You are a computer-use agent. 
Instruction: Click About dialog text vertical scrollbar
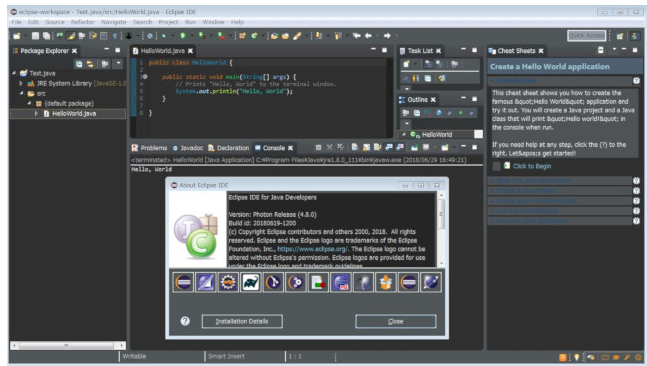point(441,228)
